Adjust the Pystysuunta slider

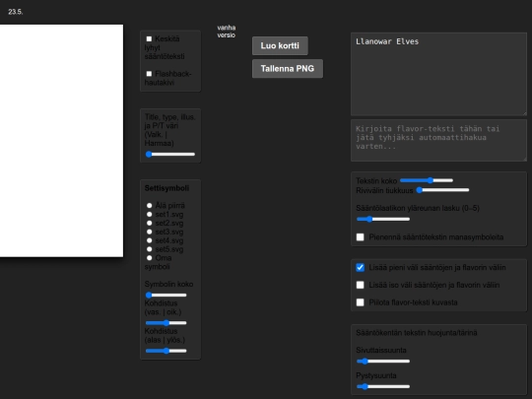coord(383,386)
